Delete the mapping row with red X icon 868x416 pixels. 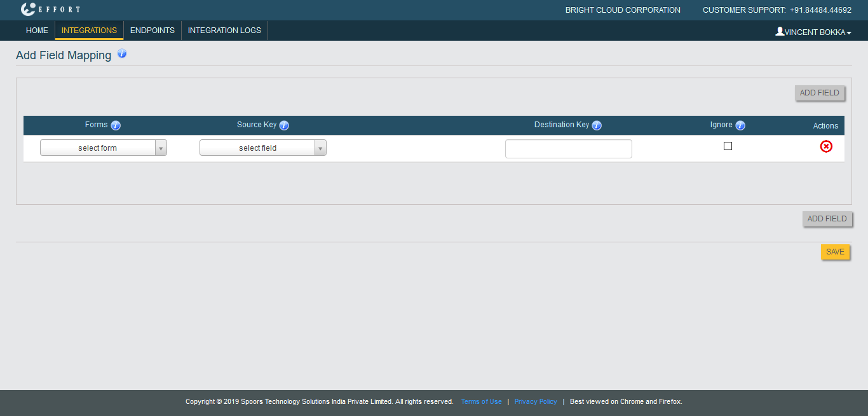826,147
